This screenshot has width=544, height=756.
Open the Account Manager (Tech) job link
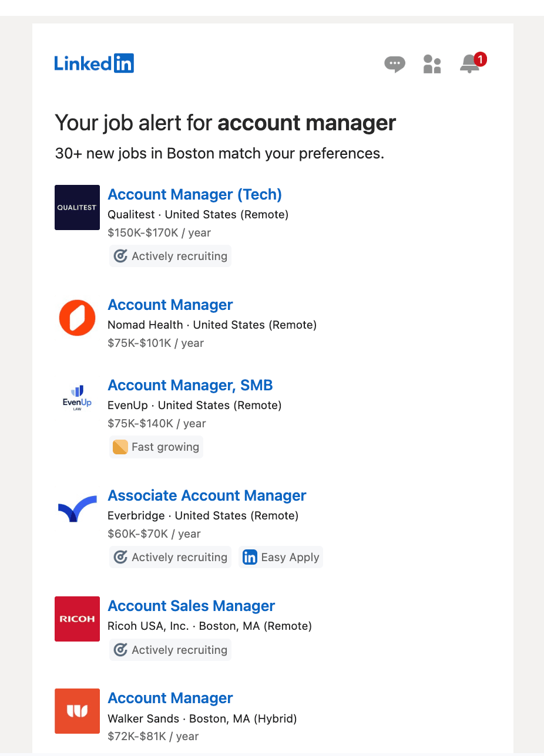tap(194, 194)
